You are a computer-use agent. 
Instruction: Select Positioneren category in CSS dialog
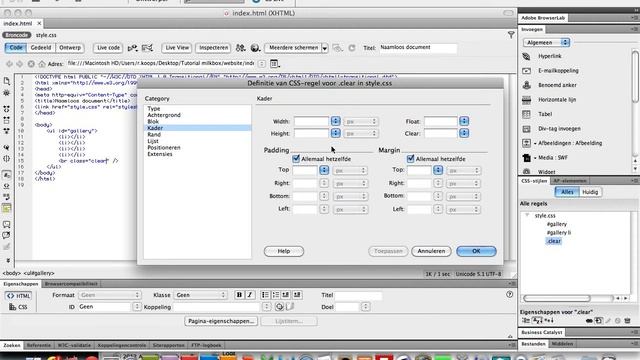pyautogui.click(x=164, y=147)
